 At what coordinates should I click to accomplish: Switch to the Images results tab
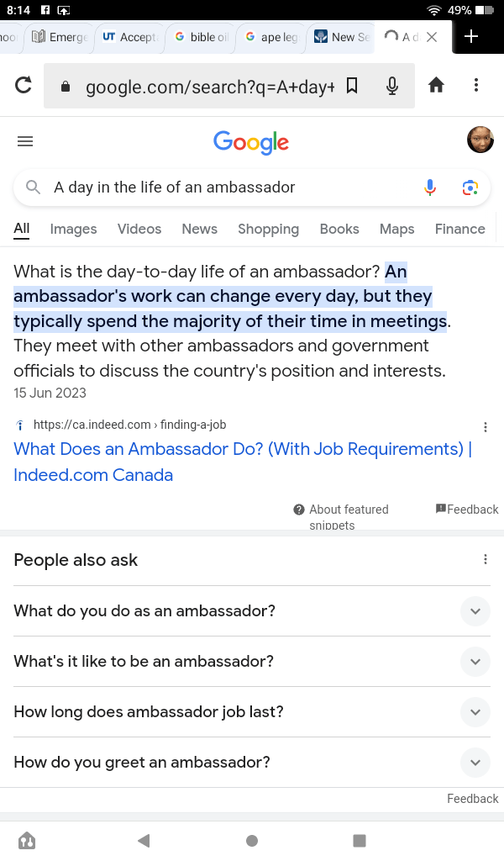73,229
